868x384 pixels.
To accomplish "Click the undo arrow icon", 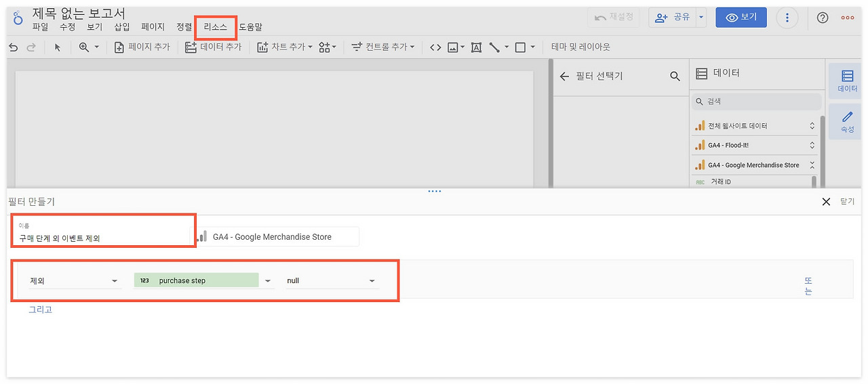I will (x=13, y=47).
